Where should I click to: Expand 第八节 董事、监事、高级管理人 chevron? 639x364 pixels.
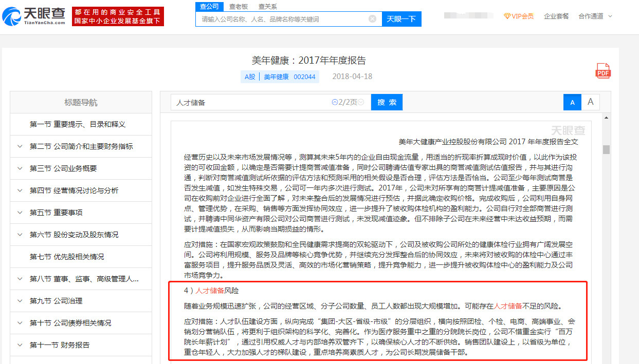tap(20, 279)
